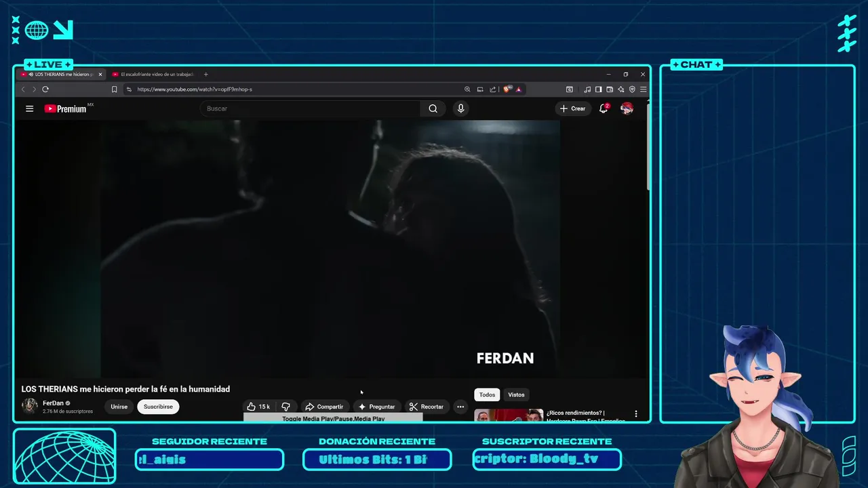Image resolution: width=868 pixels, height=488 pixels.
Task: Toggle the browser sidebar panel icon
Action: tap(598, 89)
